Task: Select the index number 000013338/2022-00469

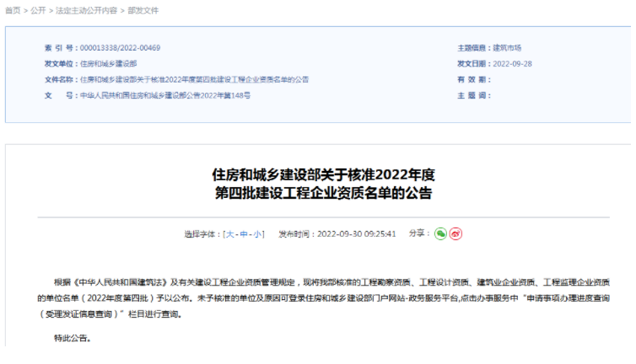Action: 120,48
